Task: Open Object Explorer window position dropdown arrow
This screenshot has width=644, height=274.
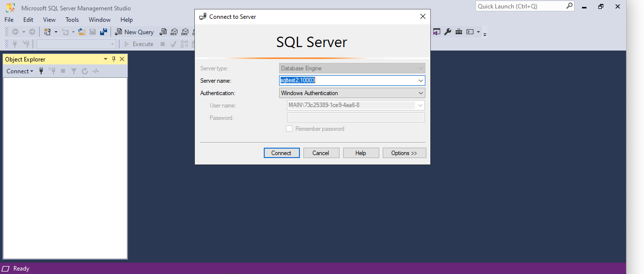Action: (x=105, y=59)
